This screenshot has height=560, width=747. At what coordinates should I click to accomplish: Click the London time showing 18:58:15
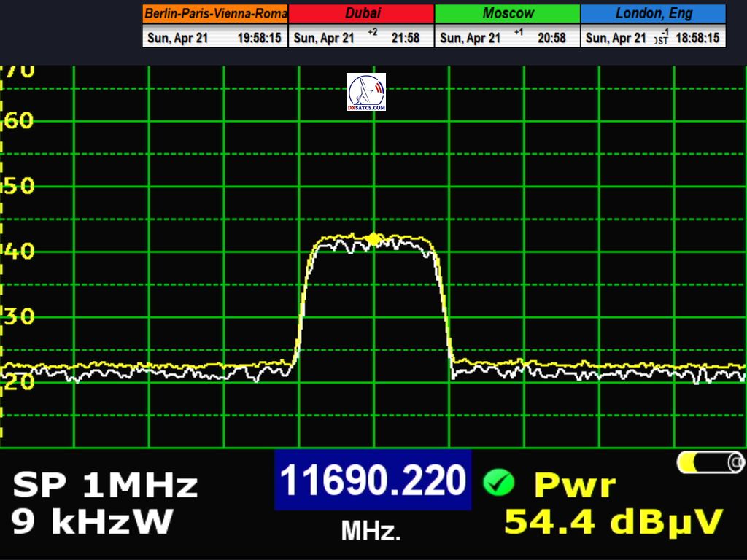(697, 38)
